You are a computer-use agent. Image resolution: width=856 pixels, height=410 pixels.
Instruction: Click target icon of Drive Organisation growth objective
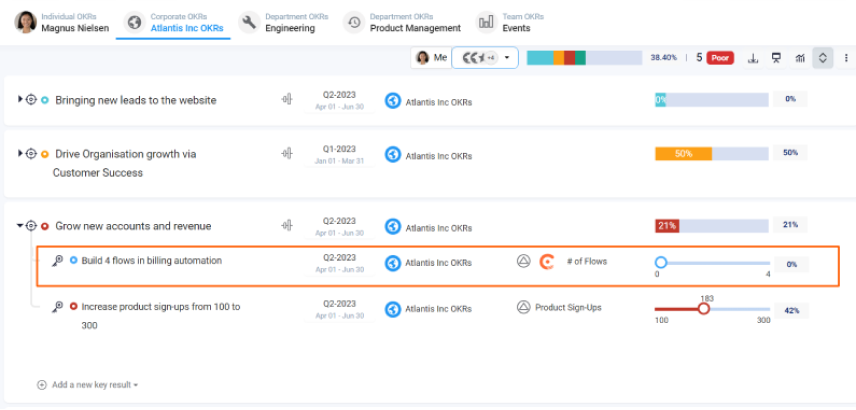click(x=31, y=154)
